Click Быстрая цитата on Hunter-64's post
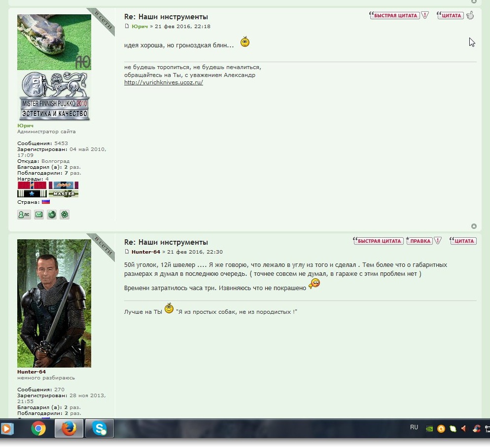 tap(378, 241)
